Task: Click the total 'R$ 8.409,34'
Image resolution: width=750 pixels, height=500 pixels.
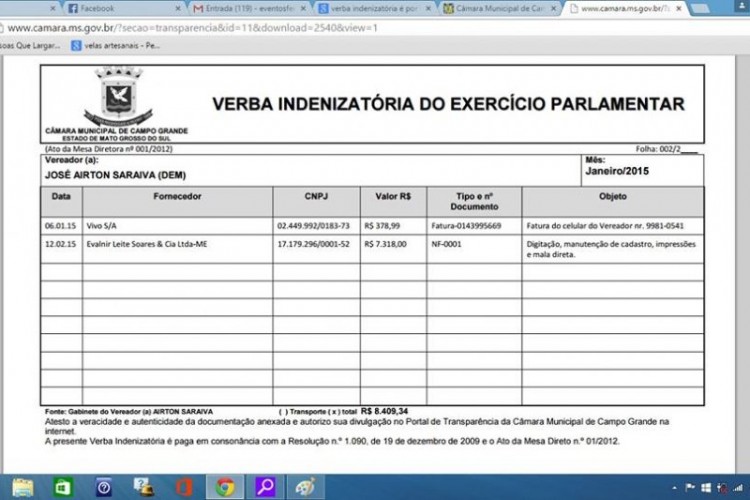Action: click(x=384, y=411)
